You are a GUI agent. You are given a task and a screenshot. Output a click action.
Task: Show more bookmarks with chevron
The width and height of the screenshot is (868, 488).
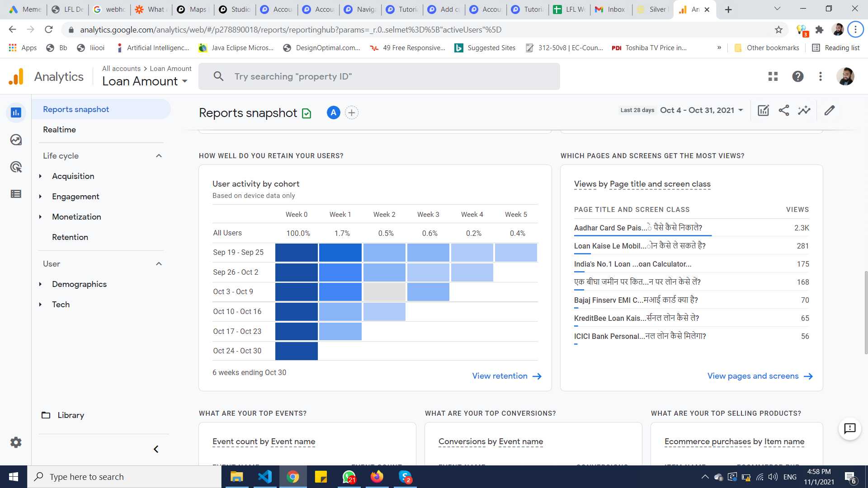click(719, 47)
